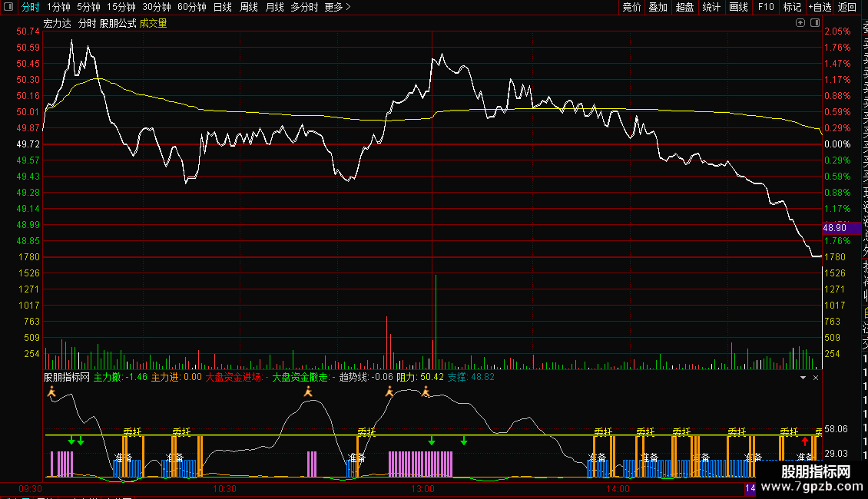Toggle the left sidebar panel icon
This screenshot has height=499, width=868.
click(x=8, y=7)
